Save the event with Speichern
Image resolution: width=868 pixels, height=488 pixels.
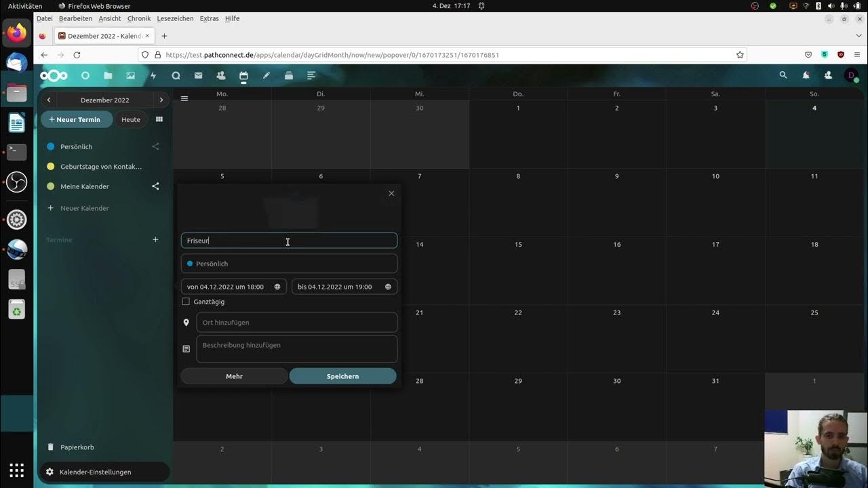343,376
